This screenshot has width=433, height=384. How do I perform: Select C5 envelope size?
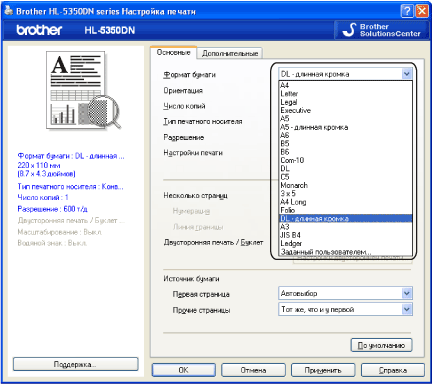[345, 177]
